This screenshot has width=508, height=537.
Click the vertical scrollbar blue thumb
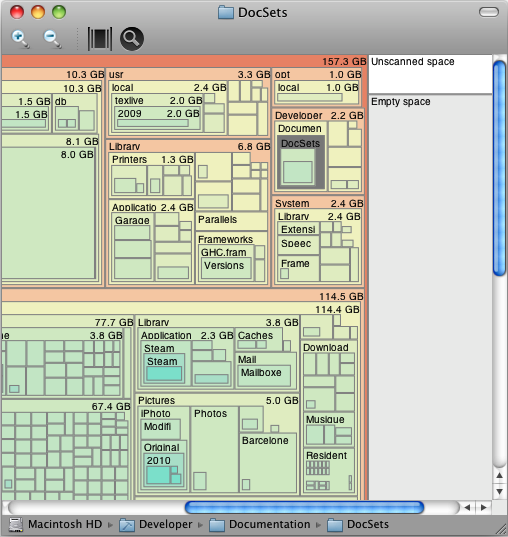pos(499,167)
